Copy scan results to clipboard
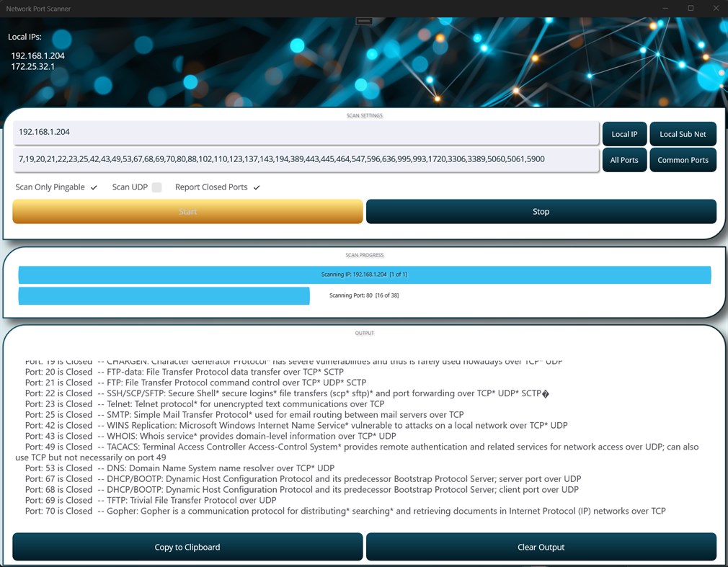This screenshot has width=728, height=567. [x=187, y=546]
